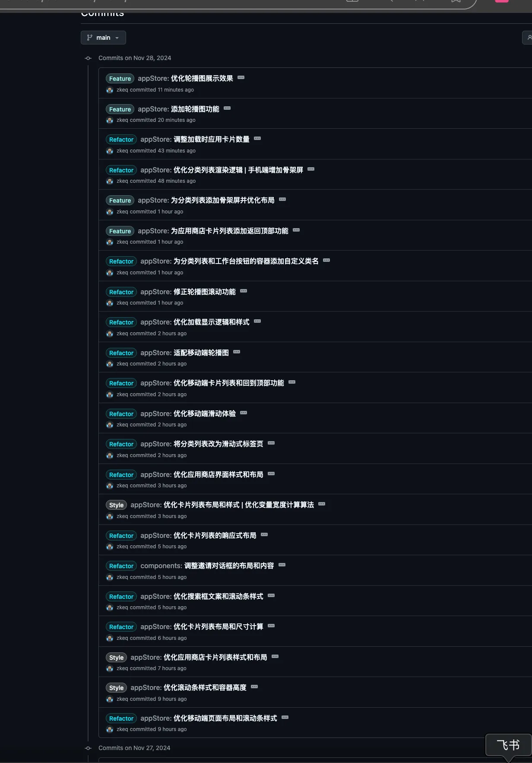Click the commit node icon beside Nov 28
Viewport: 532px width, 763px height.
coord(88,58)
